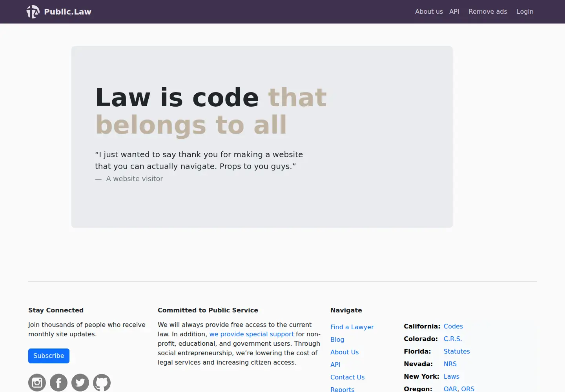The image size is (565, 392).
Task: Open API link in top navigation
Action: (454, 12)
